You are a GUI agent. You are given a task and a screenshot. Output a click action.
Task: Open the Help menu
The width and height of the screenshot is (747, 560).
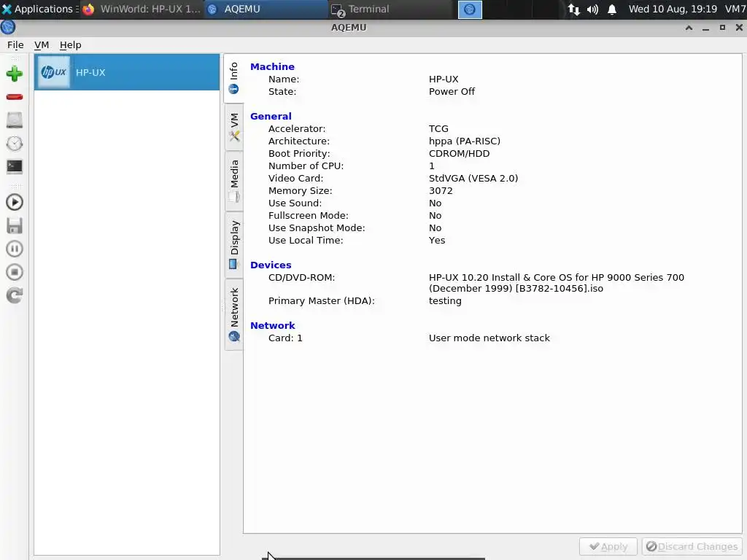coord(71,44)
